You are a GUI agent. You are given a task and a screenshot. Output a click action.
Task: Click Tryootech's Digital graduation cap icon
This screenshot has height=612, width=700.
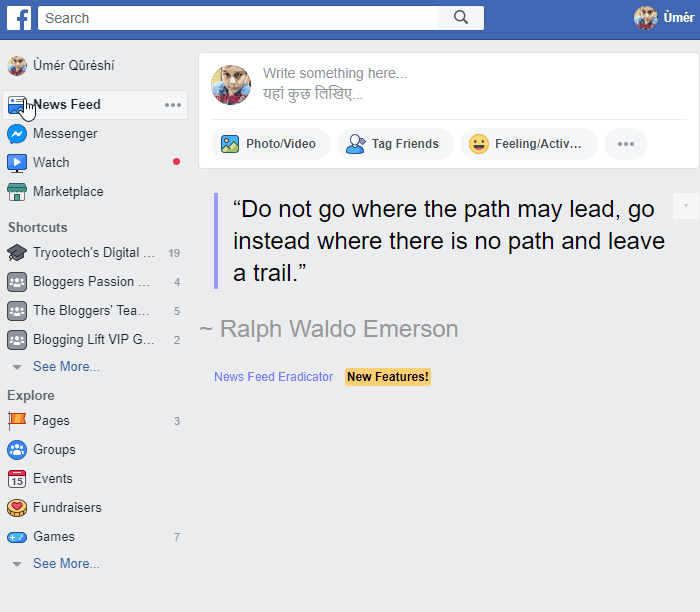17,253
